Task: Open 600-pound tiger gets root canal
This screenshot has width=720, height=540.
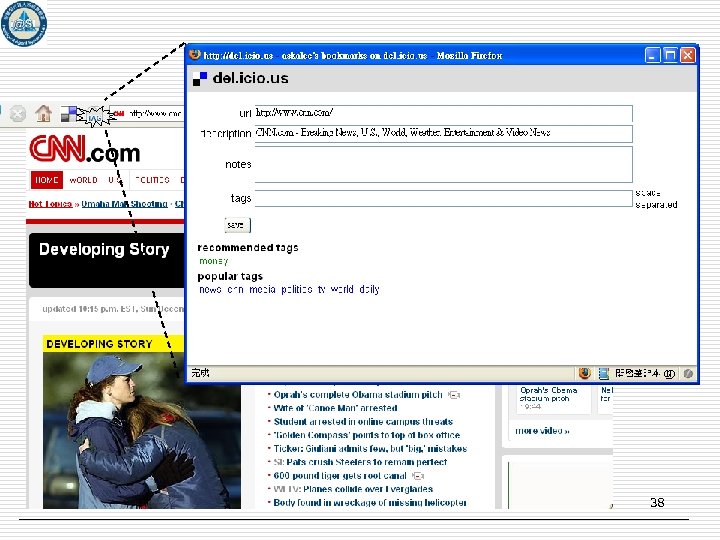Action: (340, 476)
